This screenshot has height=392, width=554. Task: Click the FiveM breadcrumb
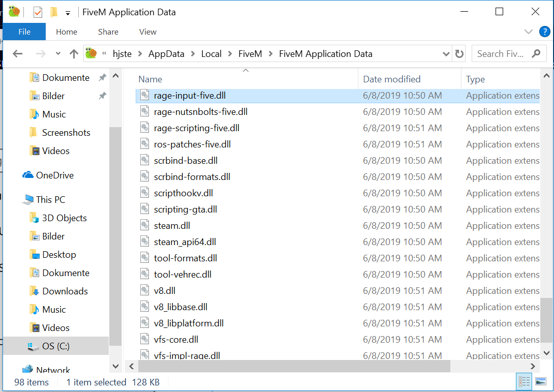click(x=250, y=54)
